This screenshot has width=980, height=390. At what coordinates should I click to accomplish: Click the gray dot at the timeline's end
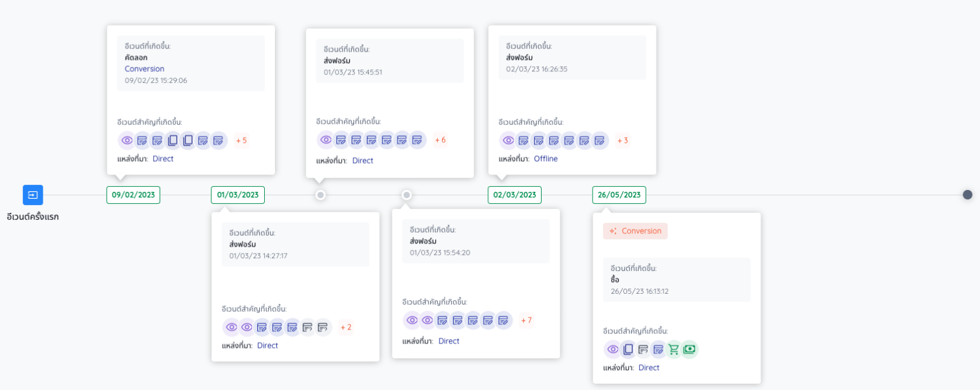click(968, 195)
